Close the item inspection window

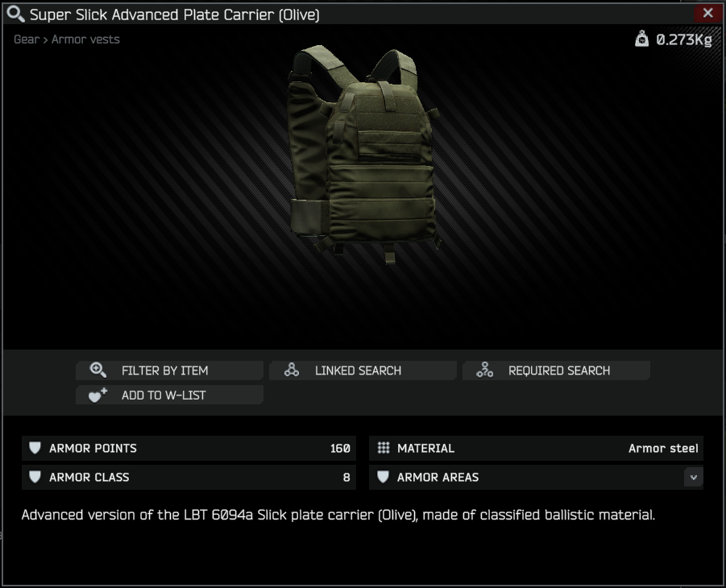(x=707, y=13)
